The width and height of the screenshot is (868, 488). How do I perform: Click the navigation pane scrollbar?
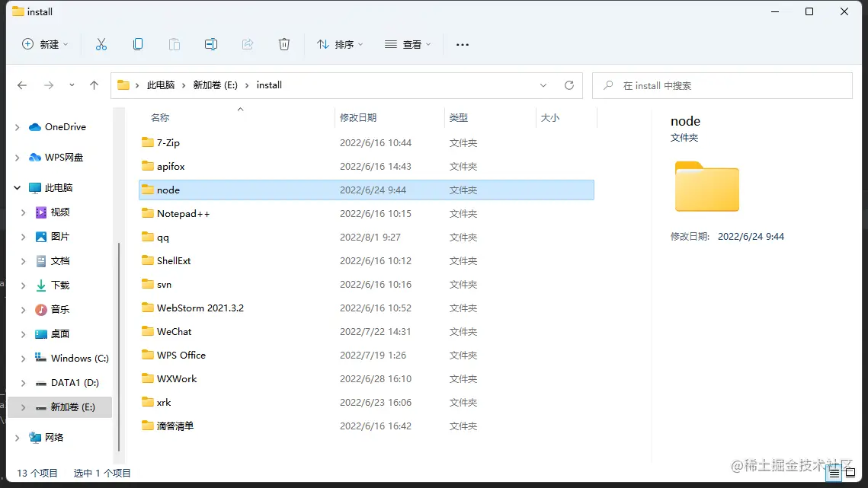point(119,347)
